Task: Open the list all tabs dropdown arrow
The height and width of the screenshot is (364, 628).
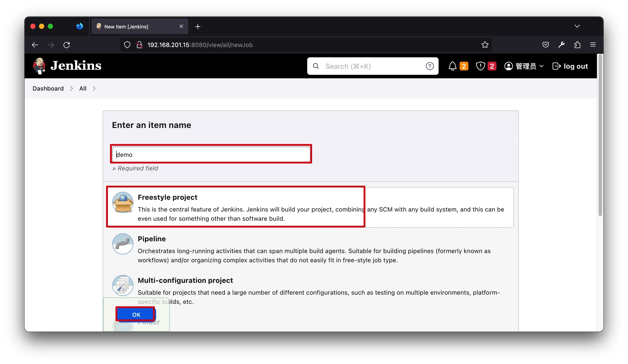Action: (577, 26)
